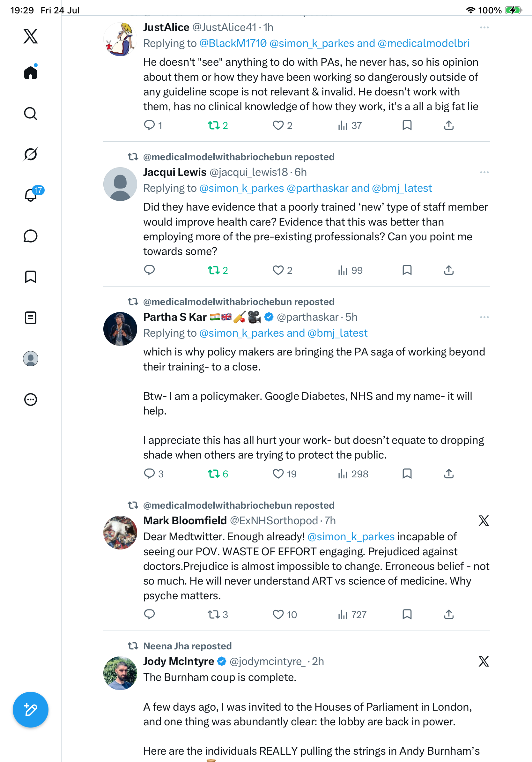Open Bookmarks in the sidebar
This screenshot has height=762, width=532.
point(31,277)
